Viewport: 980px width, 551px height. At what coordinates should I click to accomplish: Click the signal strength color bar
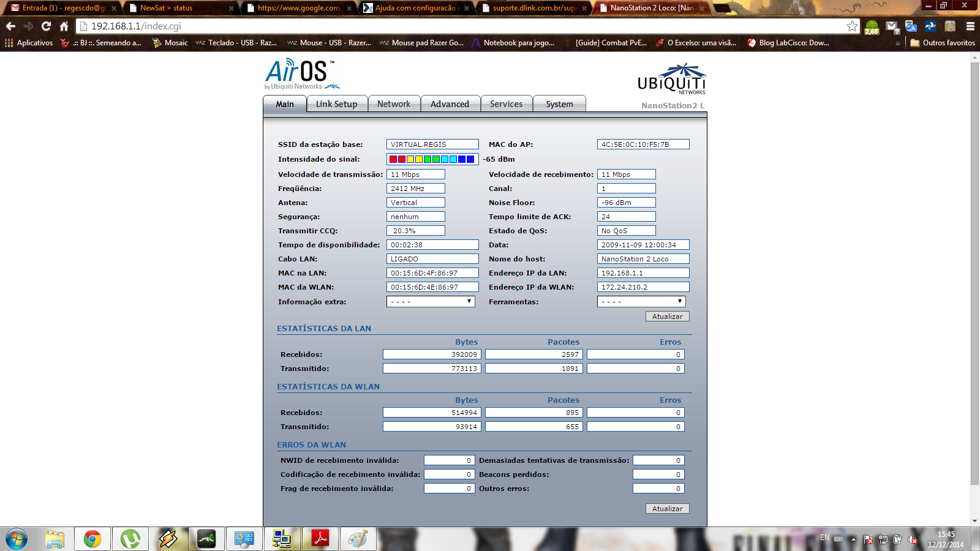point(432,159)
